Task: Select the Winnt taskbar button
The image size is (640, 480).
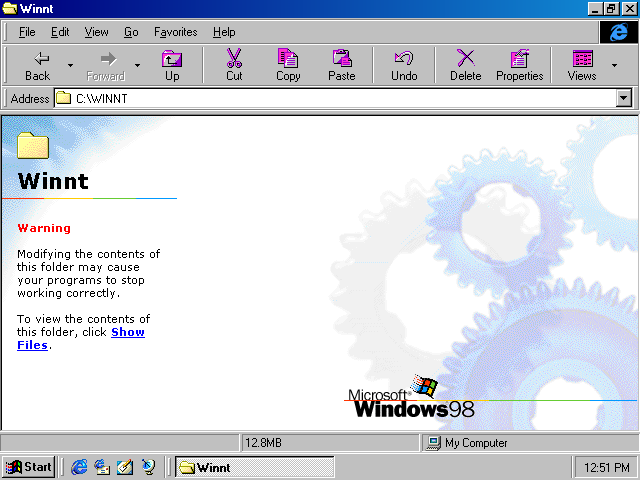Action: 255,467
